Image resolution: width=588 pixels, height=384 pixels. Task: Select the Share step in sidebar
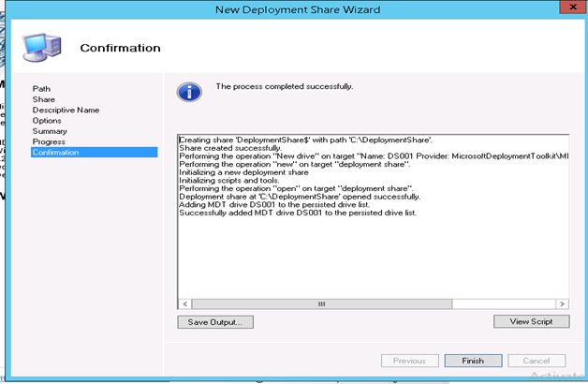43,99
